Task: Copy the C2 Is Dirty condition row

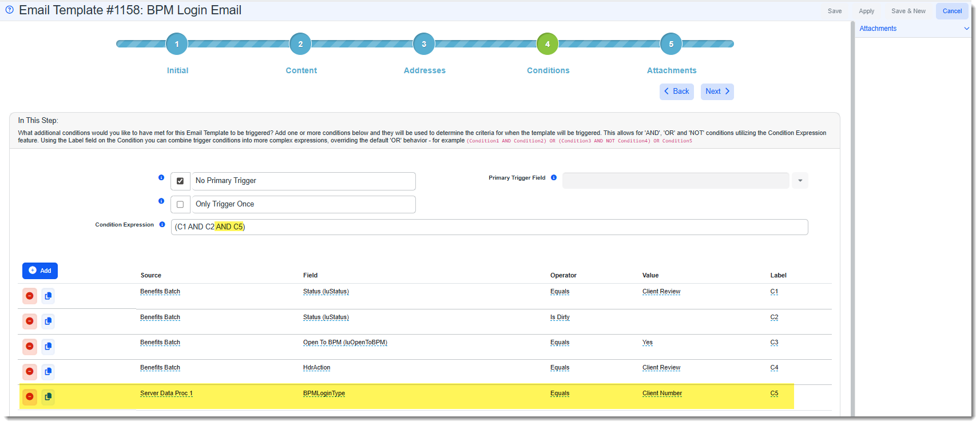Action: [48, 321]
